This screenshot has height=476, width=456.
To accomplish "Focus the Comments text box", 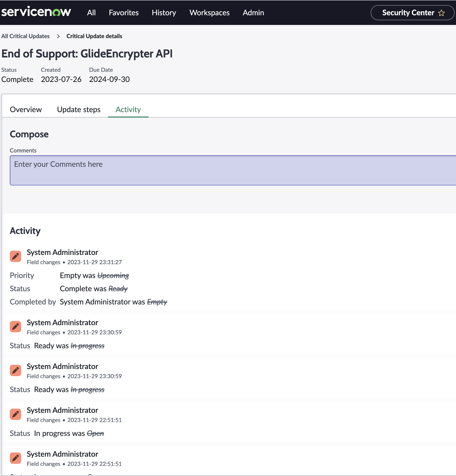I will tap(233, 170).
